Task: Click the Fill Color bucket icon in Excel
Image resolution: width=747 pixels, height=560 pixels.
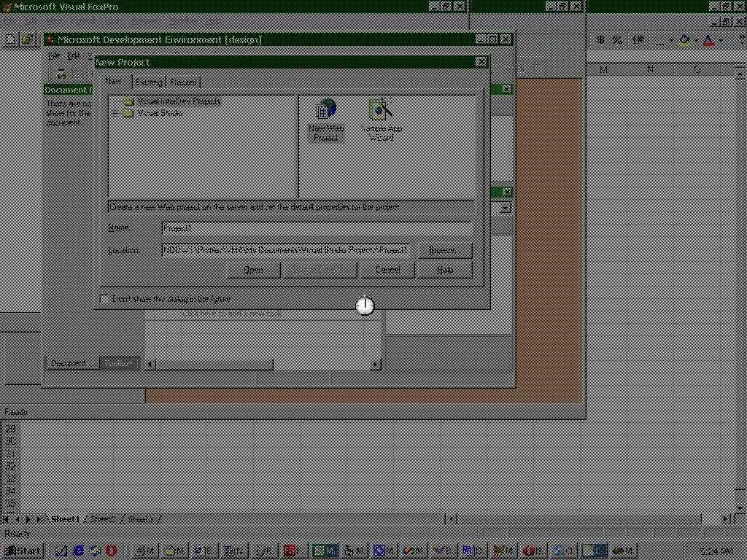Action: pyautogui.click(x=684, y=41)
